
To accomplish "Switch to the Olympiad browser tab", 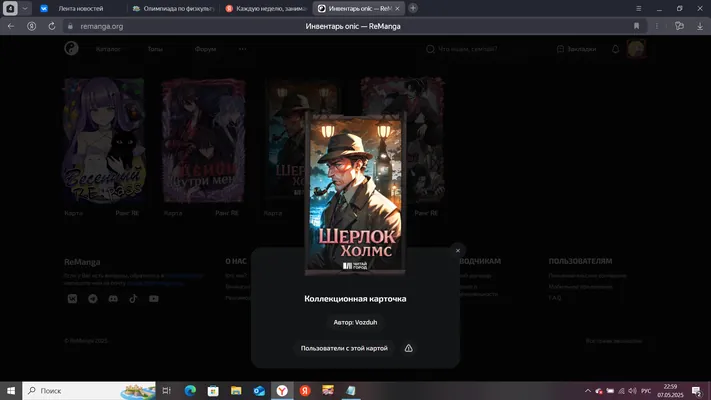I will tap(173, 9).
